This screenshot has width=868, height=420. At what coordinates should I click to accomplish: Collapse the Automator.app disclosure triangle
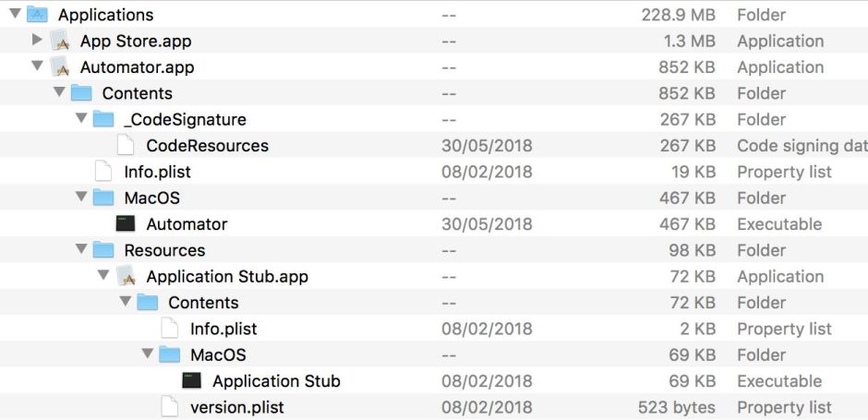point(37,66)
